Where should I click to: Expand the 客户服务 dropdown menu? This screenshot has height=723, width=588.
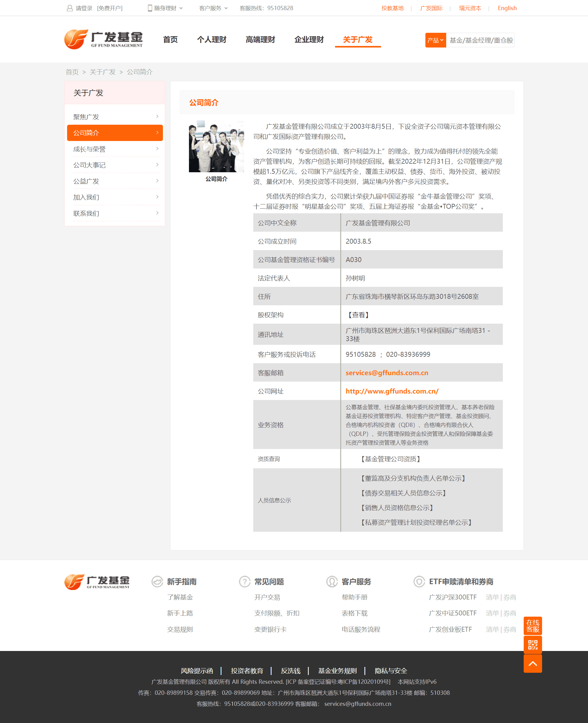212,8
